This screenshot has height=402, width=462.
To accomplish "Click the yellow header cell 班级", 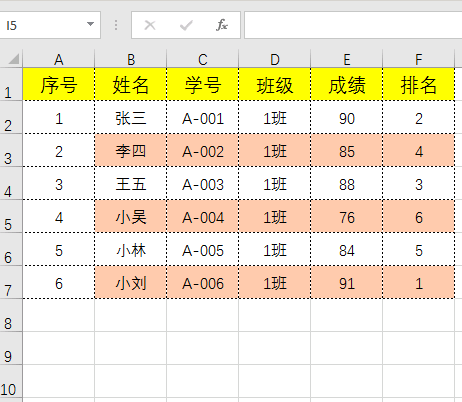I will [x=275, y=85].
